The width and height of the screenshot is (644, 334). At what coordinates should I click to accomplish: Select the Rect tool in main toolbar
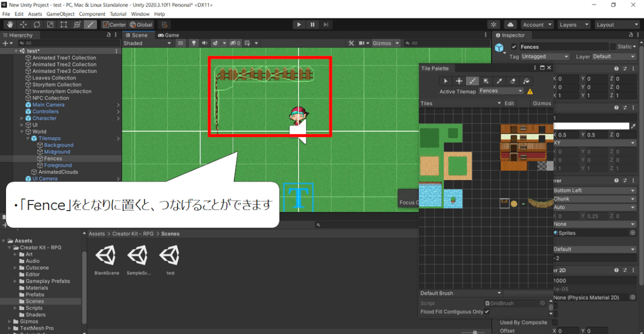click(63, 25)
